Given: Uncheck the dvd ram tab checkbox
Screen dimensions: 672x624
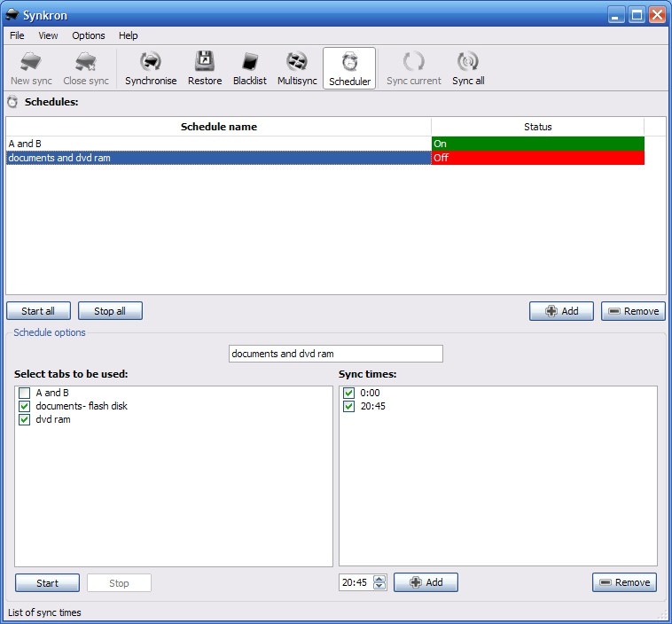Looking at the screenshot, I should 25,419.
